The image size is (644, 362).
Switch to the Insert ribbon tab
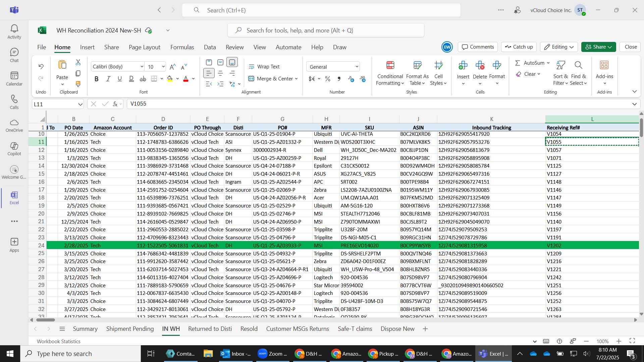[87, 47]
